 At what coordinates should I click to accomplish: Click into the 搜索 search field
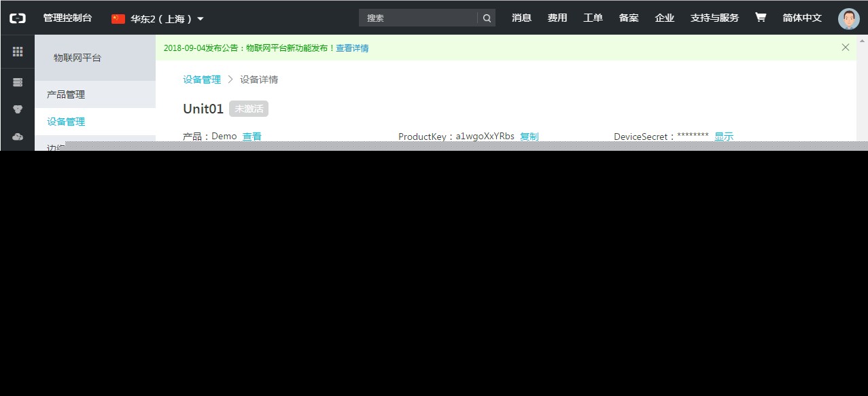(x=419, y=18)
